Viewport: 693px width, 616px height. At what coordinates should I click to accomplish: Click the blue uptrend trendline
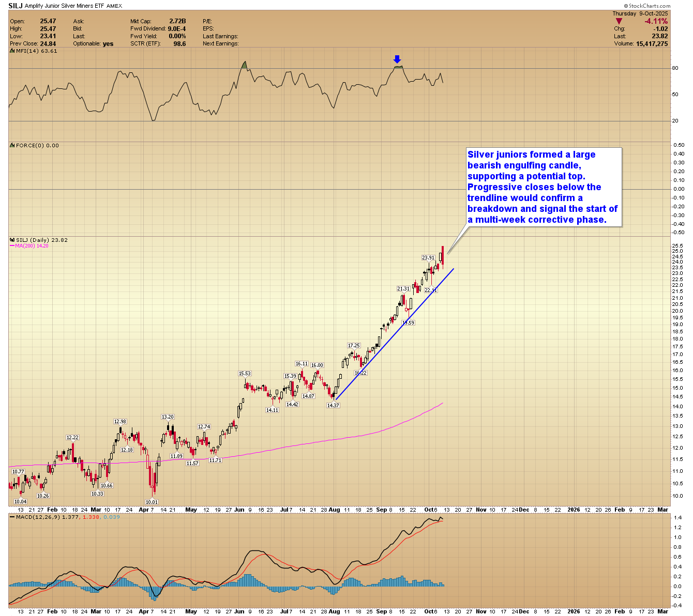(395, 334)
